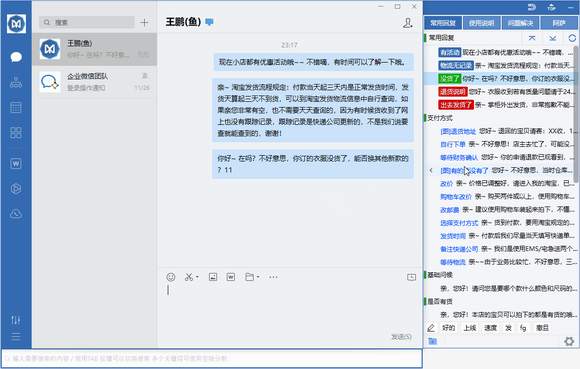Click the 发送(S) send button

pos(401,337)
